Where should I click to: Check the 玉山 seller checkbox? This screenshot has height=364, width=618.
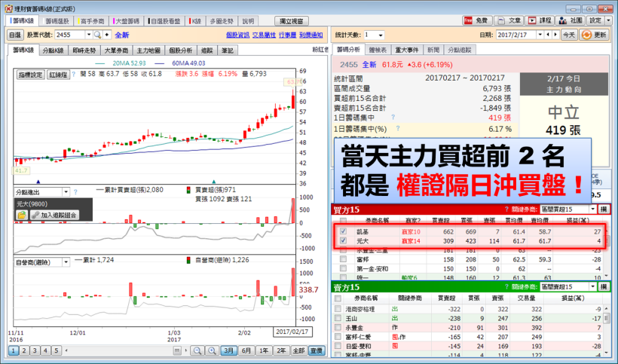pos(338,318)
